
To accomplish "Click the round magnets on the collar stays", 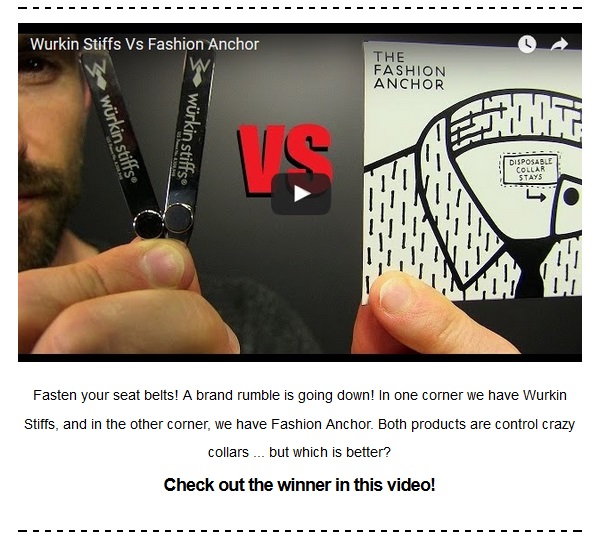I will [163, 221].
